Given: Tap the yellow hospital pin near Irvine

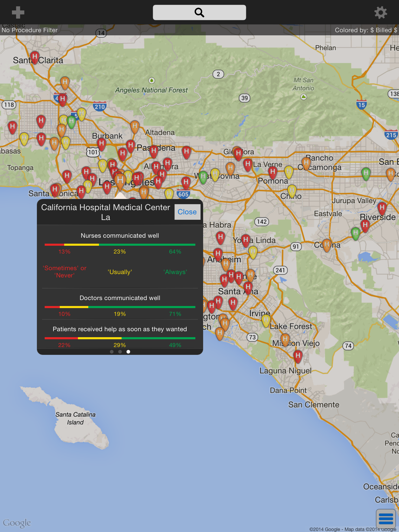Looking at the screenshot, I should (x=266, y=320).
